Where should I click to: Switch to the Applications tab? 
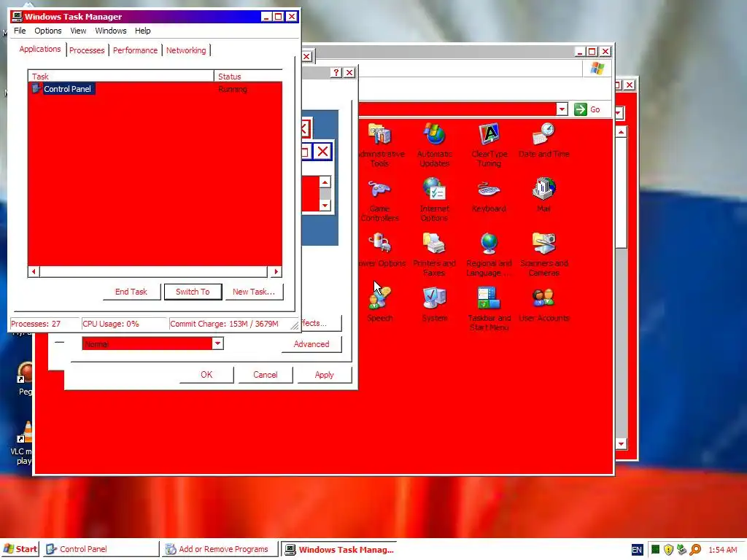point(40,49)
